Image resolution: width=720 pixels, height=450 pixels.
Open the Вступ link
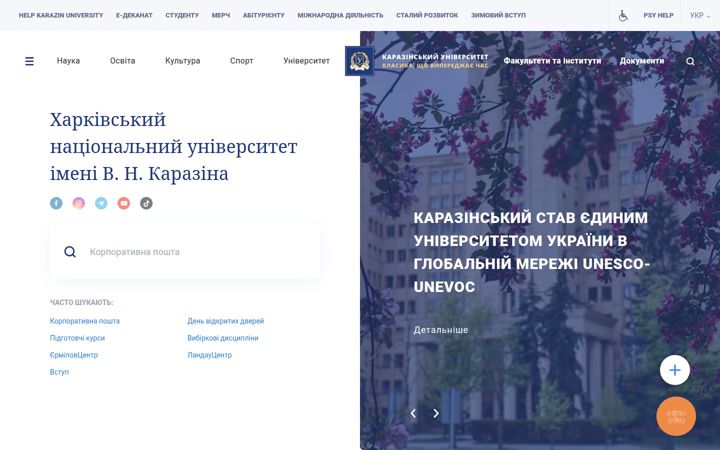(x=59, y=372)
